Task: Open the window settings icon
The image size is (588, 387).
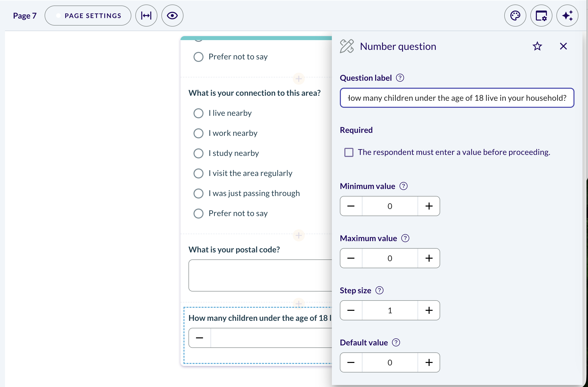Action: pos(541,16)
